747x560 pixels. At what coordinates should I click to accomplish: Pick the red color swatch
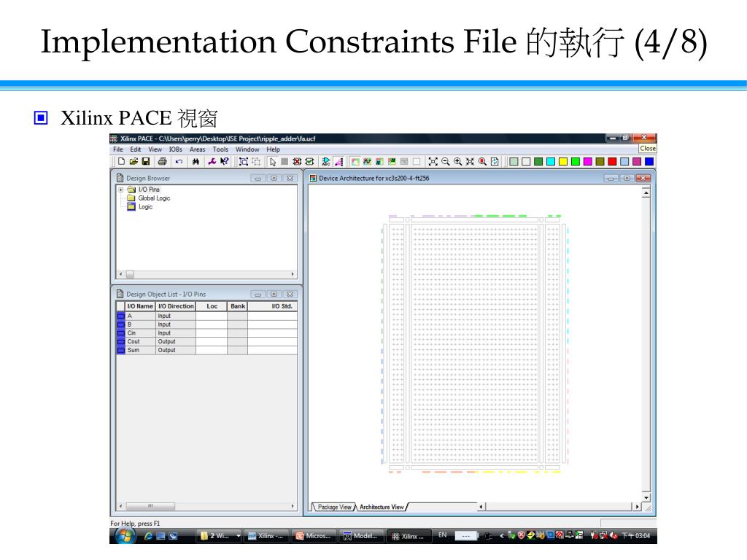612,162
